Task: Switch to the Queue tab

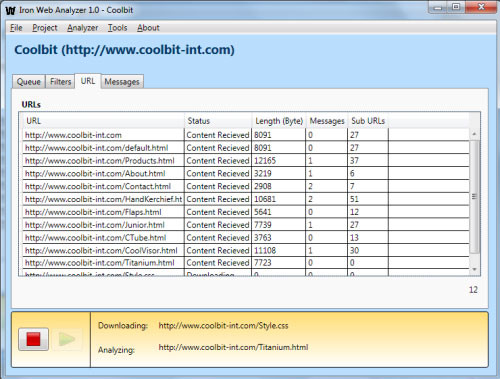Action: [29, 82]
